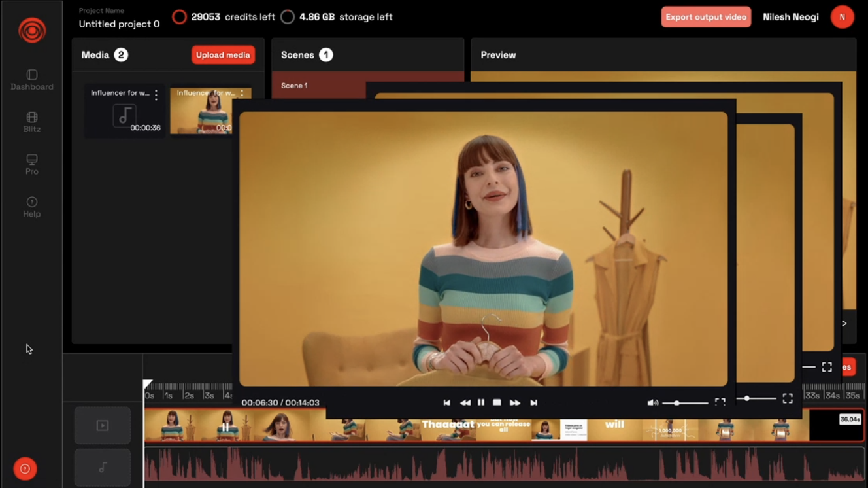Image resolution: width=868 pixels, height=488 pixels.
Task: Click the 2s mark on timeline ruler
Action: click(188, 396)
